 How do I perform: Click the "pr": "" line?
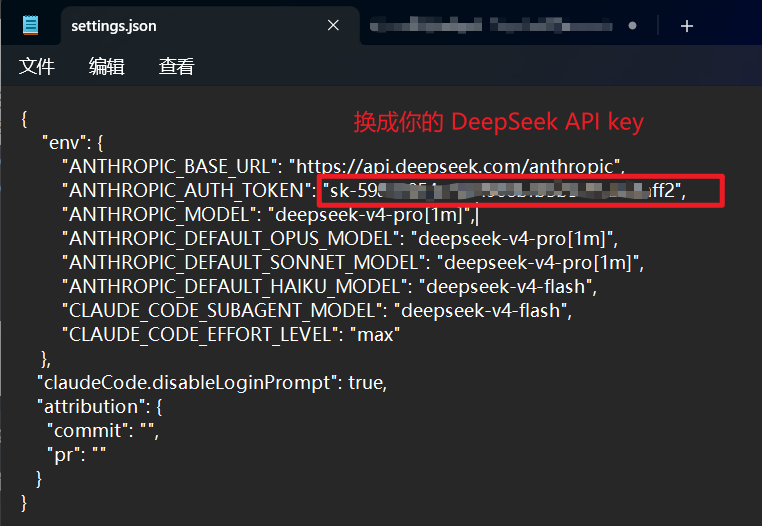tap(76, 455)
